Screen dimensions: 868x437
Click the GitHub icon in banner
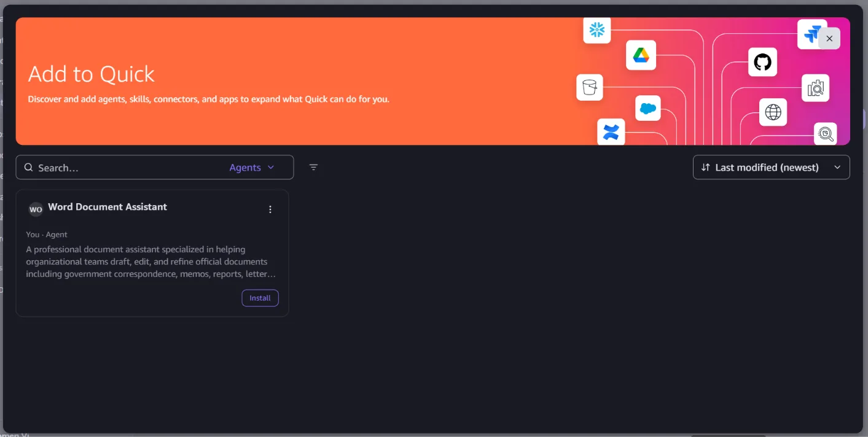click(x=762, y=62)
